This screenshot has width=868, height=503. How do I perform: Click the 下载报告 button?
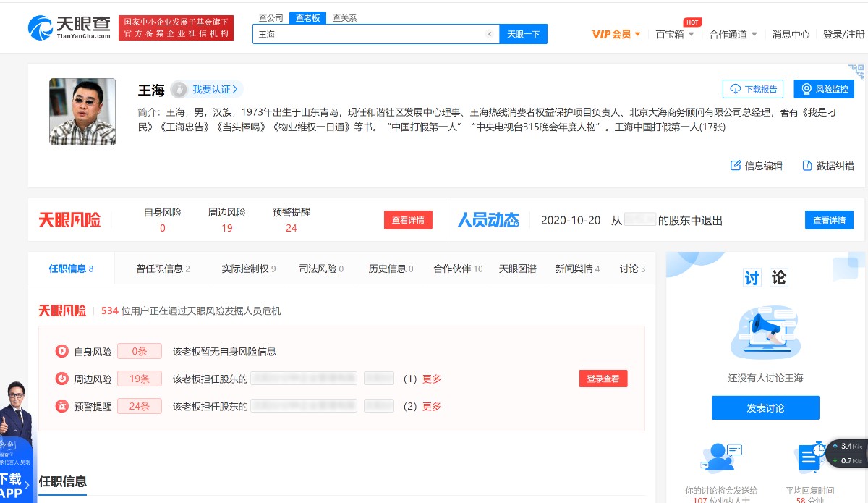(753, 89)
